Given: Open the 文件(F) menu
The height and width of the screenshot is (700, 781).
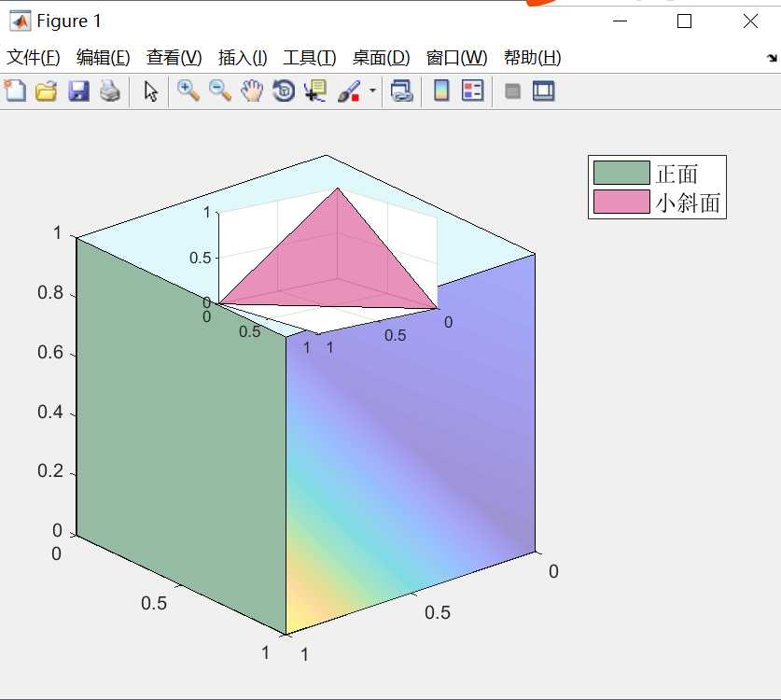Looking at the screenshot, I should pyautogui.click(x=34, y=58).
